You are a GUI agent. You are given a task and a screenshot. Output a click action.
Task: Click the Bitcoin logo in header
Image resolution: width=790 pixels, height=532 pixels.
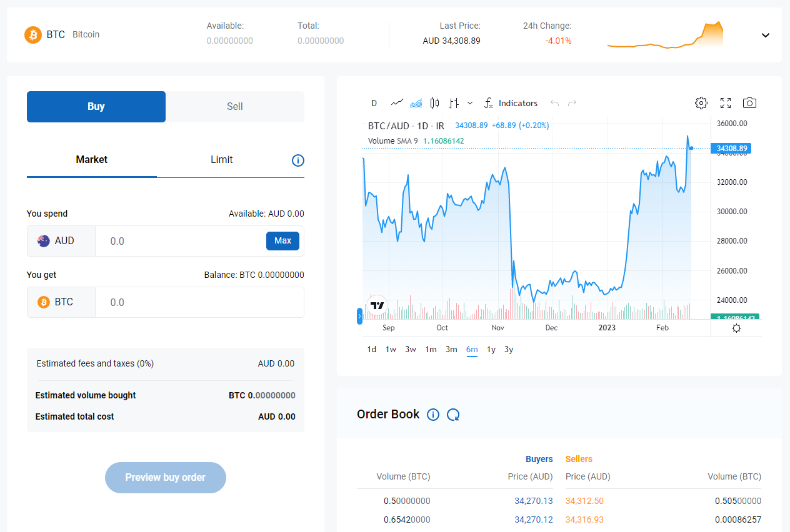click(33, 34)
